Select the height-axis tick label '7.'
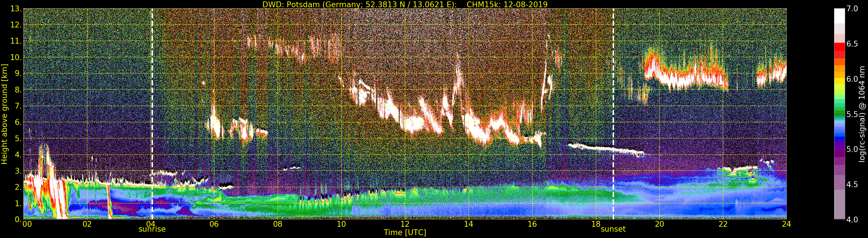868x238 pixels. 18,106
